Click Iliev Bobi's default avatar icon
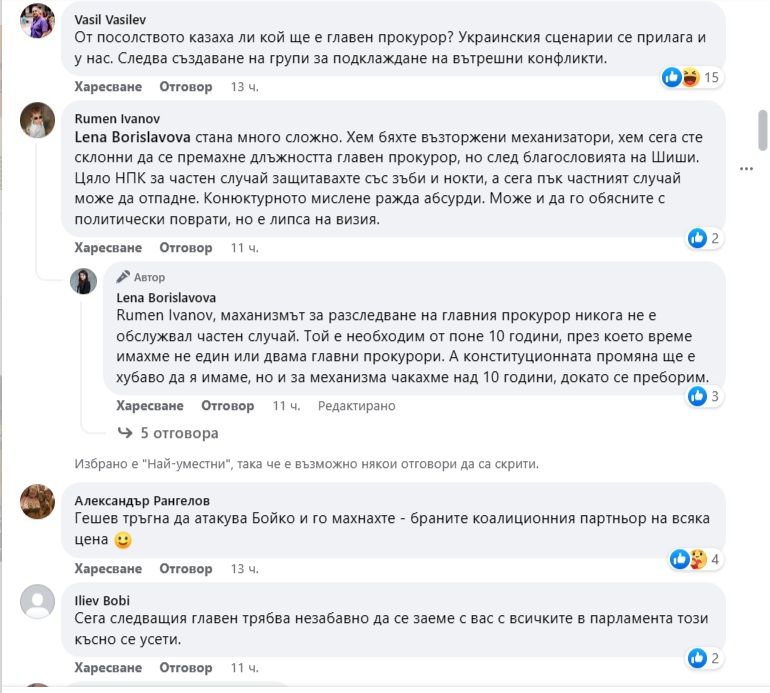The width and height of the screenshot is (770, 693). [x=38, y=602]
